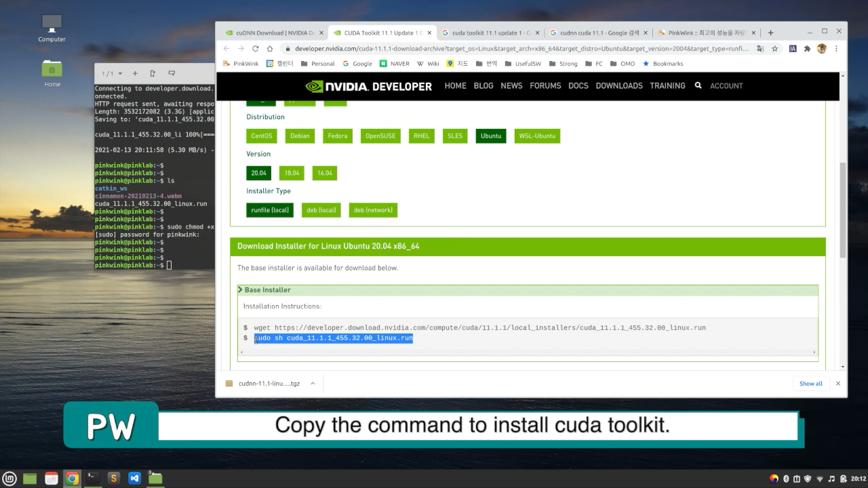Go to the Chrome home page

pos(269,49)
